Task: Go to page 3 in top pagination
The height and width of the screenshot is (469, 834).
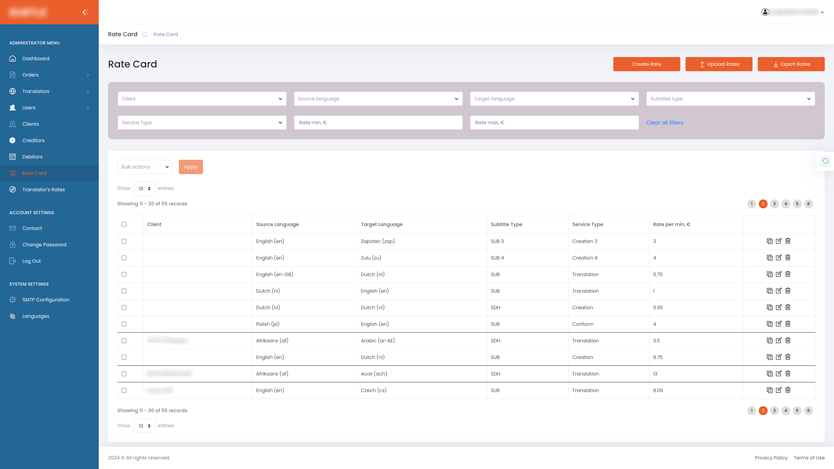Action: click(774, 204)
